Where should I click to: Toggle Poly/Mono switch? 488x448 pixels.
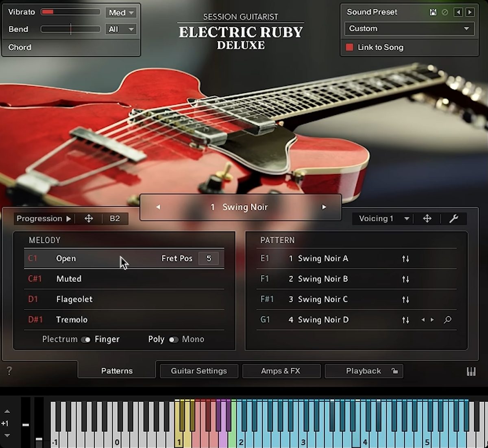[x=174, y=340]
